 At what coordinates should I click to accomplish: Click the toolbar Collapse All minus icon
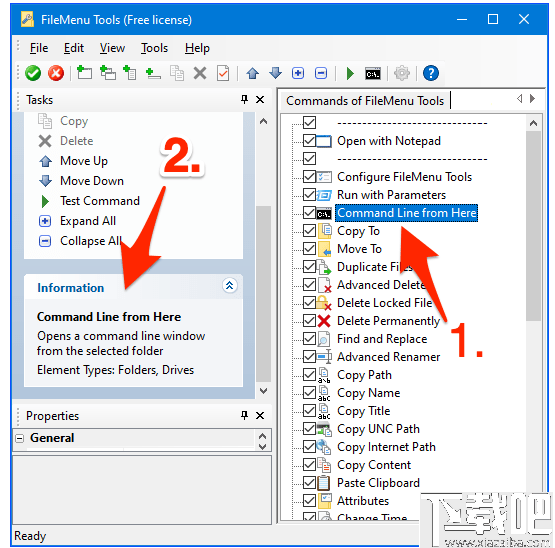[x=321, y=73]
